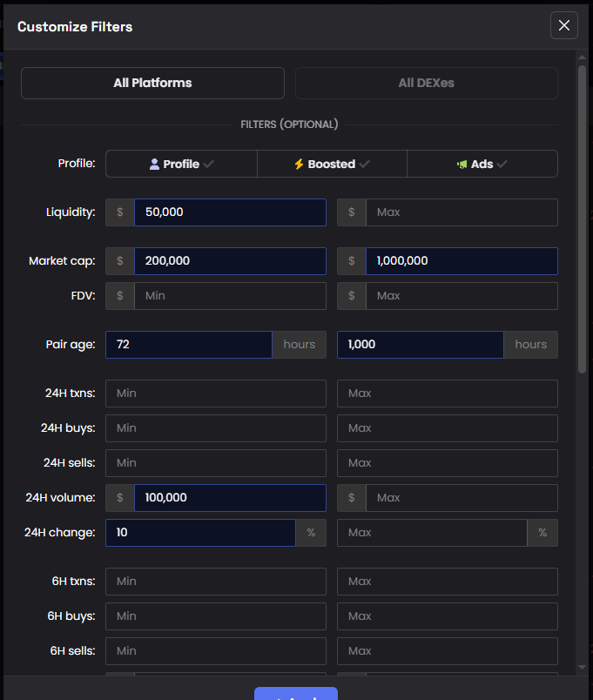The height and width of the screenshot is (700, 593).
Task: Click the Market cap maximum field with 1,000,000
Action: (462, 260)
